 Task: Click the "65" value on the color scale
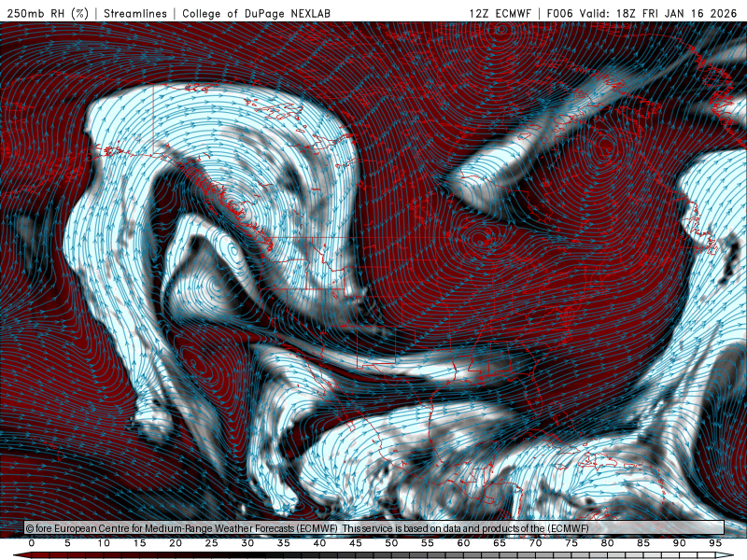499,543
